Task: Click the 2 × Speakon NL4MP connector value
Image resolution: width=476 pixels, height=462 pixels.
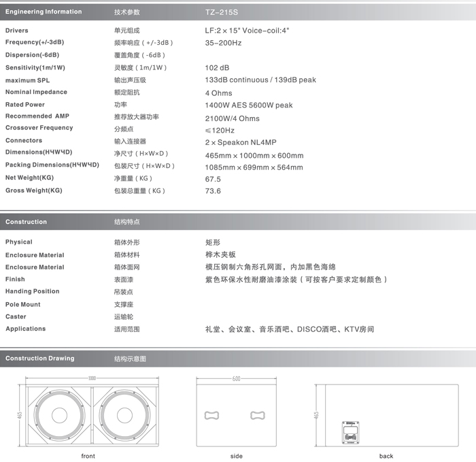Action: [x=241, y=142]
